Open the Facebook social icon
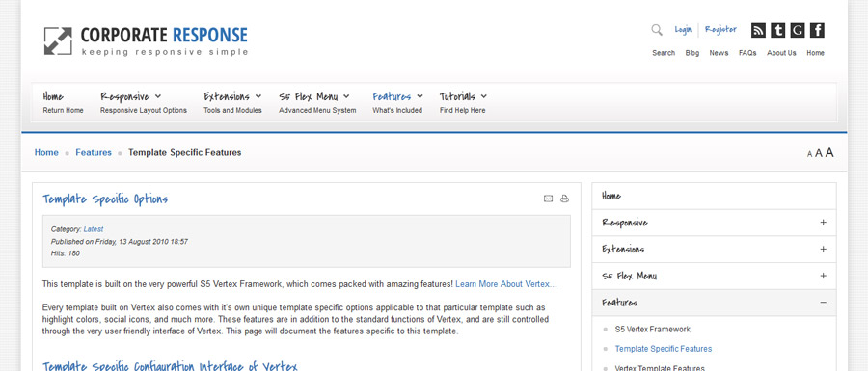This screenshot has height=371, width=868. click(817, 30)
